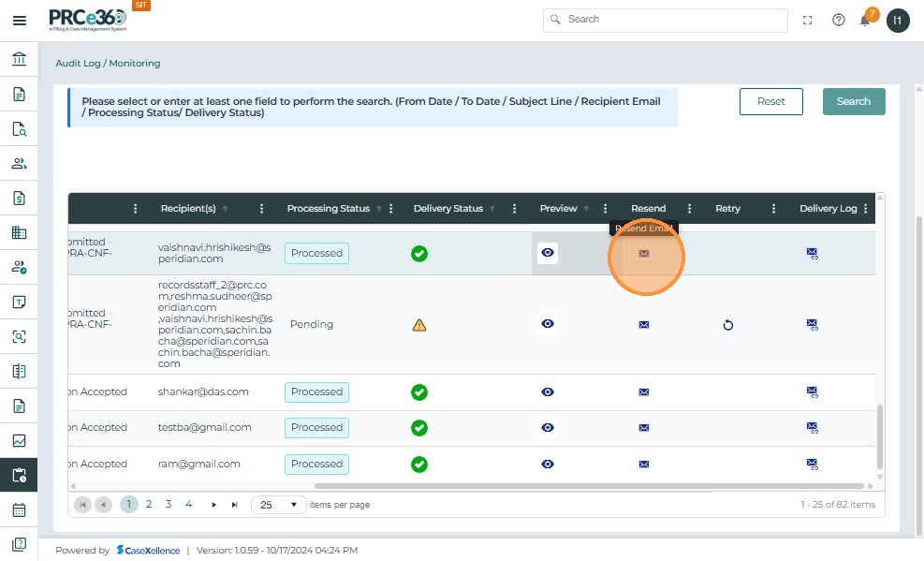Click Resend Email icon for shankar@das.com
Screen dimensions: 924x561
pyautogui.click(x=643, y=391)
